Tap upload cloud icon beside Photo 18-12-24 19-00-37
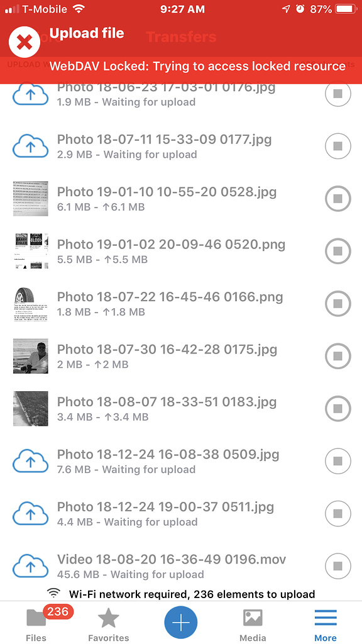The width and height of the screenshot is (362, 644). [x=30, y=513]
